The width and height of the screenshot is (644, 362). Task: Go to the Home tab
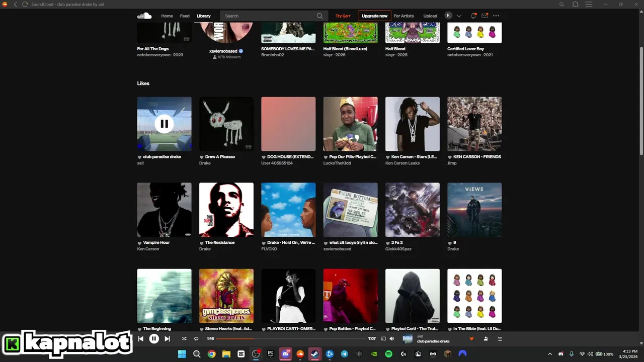(x=167, y=16)
